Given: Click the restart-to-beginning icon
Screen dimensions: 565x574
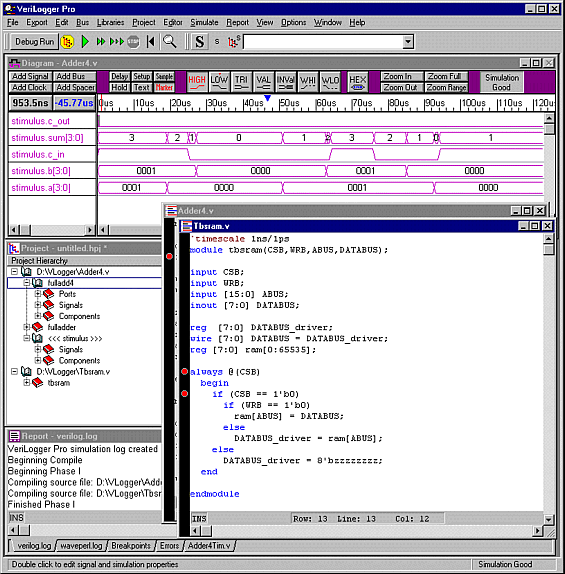Looking at the screenshot, I should (x=150, y=42).
